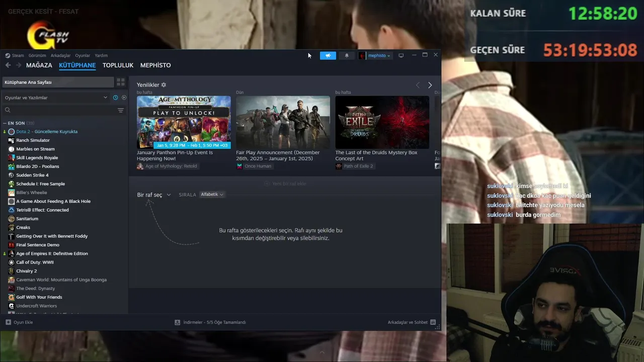Go back with the left navigation arrow
Image resolution: width=644 pixels, height=362 pixels.
click(x=8, y=65)
